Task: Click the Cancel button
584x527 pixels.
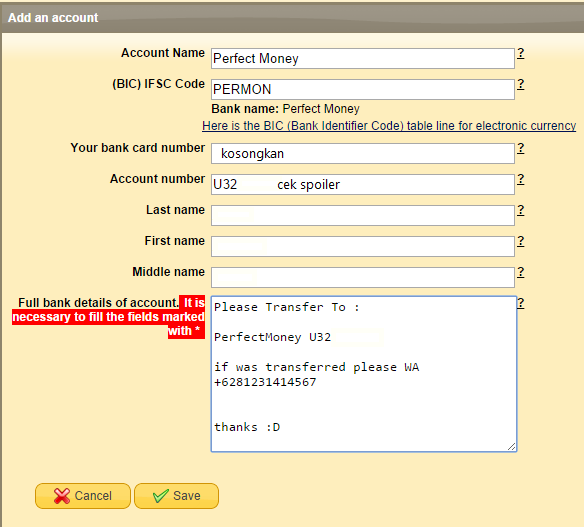Action: point(83,496)
